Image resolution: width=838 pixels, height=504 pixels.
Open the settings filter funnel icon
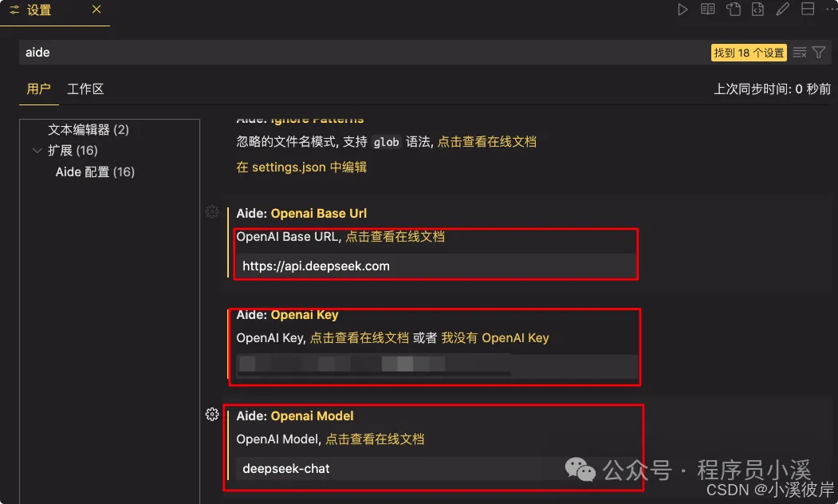click(x=819, y=53)
